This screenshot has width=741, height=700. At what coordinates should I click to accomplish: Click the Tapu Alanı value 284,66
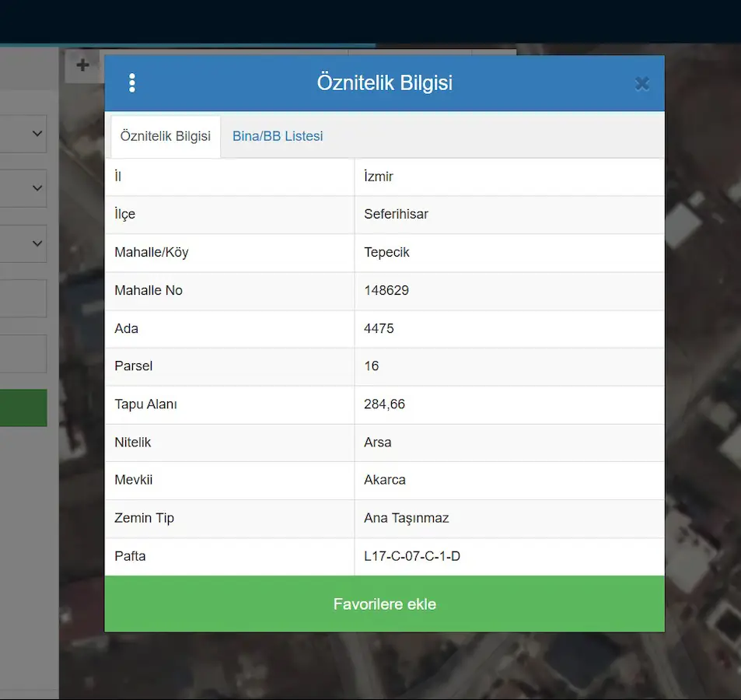[x=384, y=404]
